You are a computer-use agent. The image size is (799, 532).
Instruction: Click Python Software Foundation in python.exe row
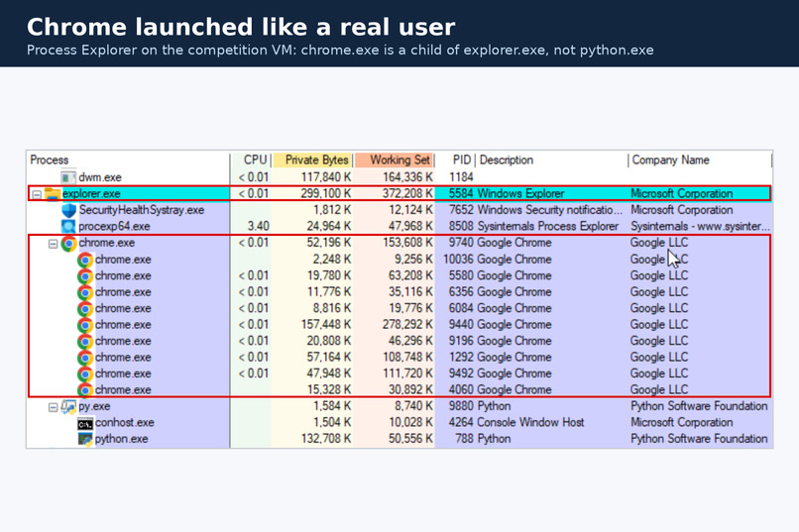click(699, 439)
